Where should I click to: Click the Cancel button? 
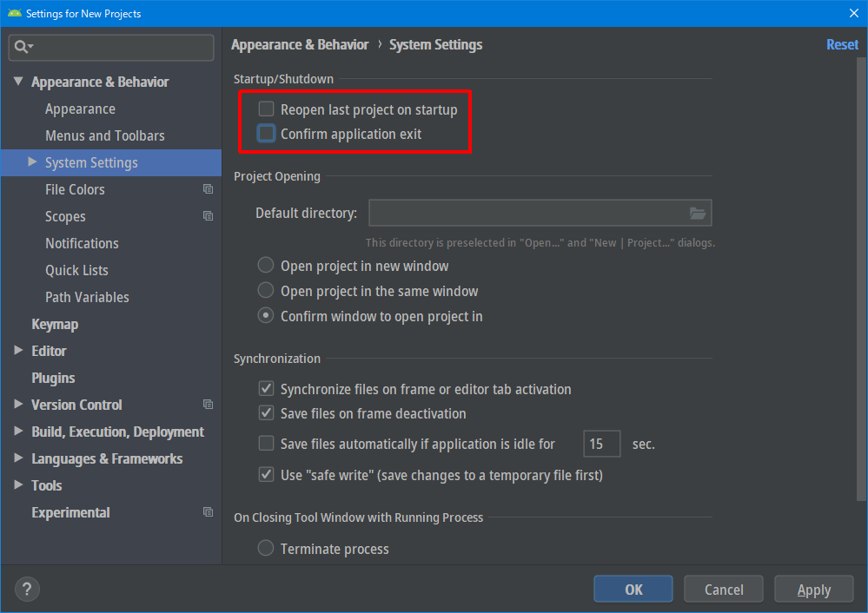724,590
